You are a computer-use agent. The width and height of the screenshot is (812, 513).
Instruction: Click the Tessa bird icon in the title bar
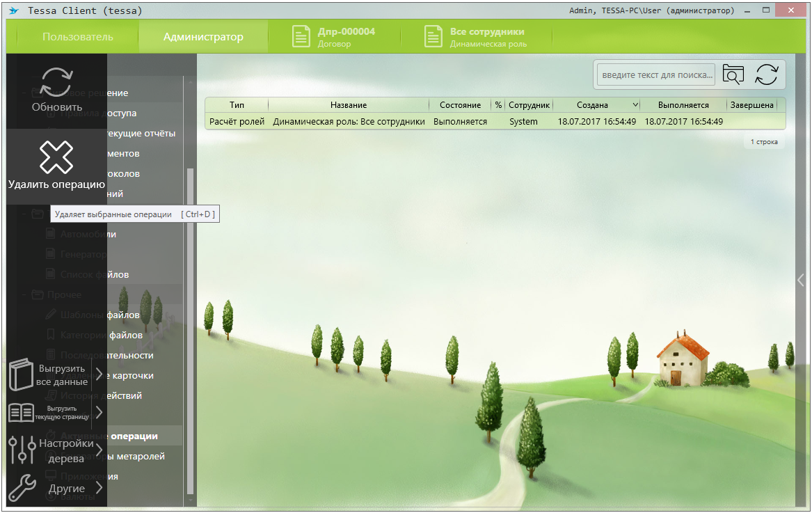click(14, 10)
